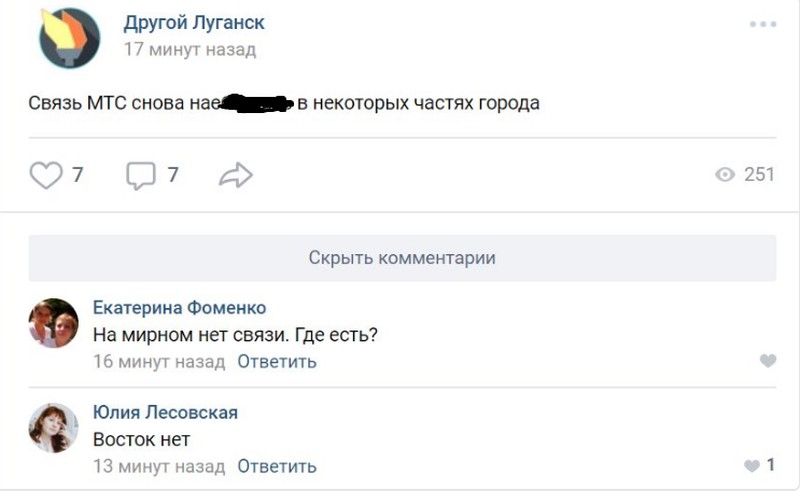Open post comments via speech bubble icon

coord(141,176)
